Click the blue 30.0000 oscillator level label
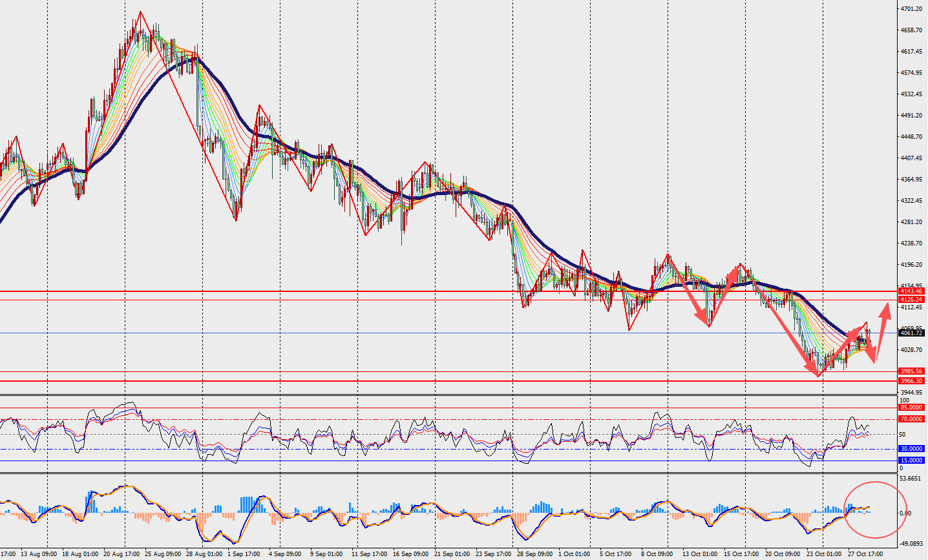 [911, 448]
